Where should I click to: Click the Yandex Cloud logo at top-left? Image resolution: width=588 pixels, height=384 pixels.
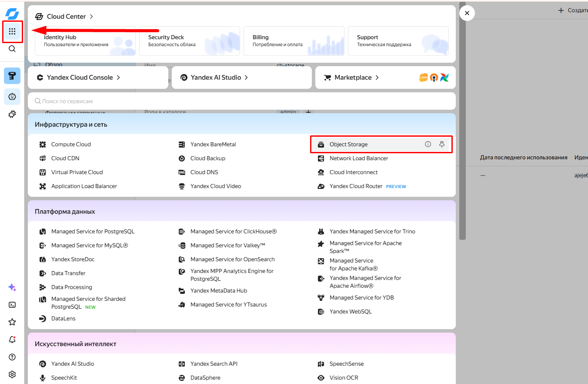click(x=12, y=13)
